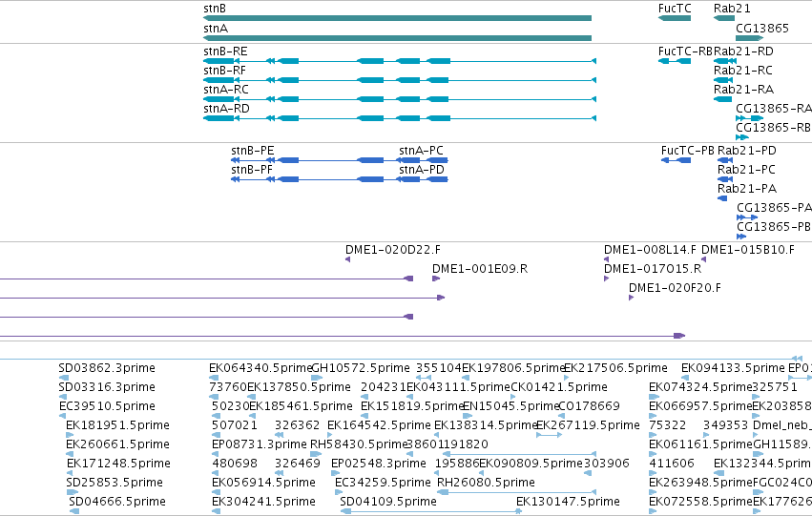
Task: Select EST EK263948.5prime
Action: 700,484
